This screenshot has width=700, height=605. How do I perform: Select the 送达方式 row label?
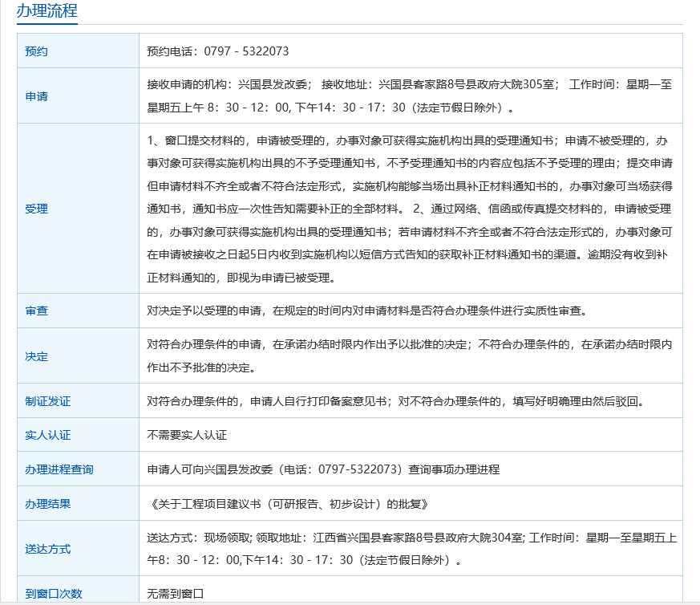[x=47, y=549]
